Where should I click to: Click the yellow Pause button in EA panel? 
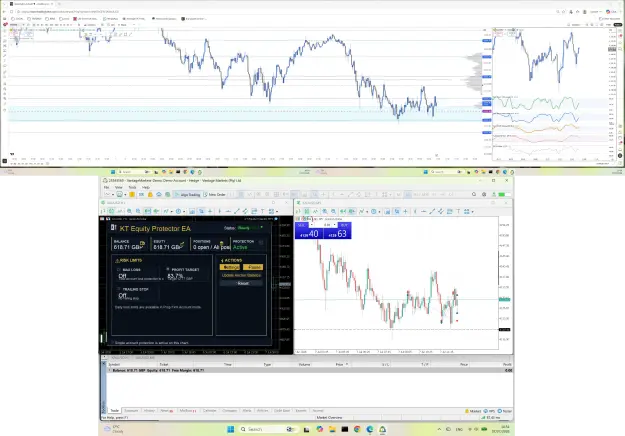(x=253, y=267)
